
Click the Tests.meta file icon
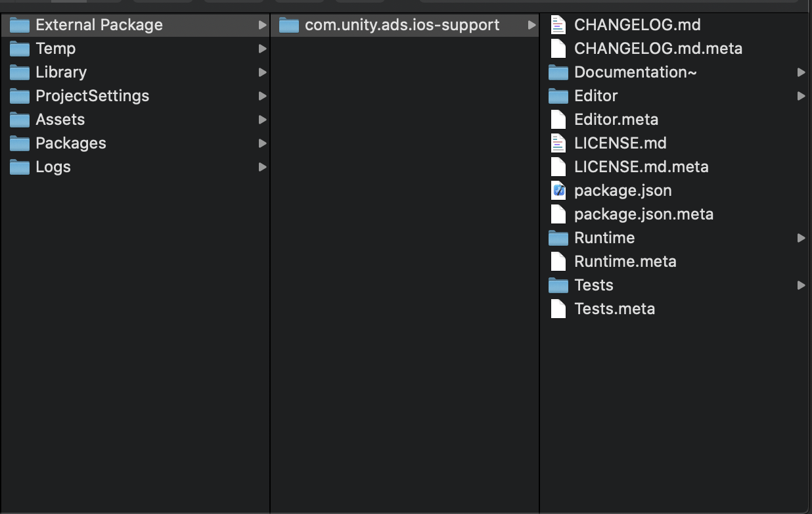[558, 309]
